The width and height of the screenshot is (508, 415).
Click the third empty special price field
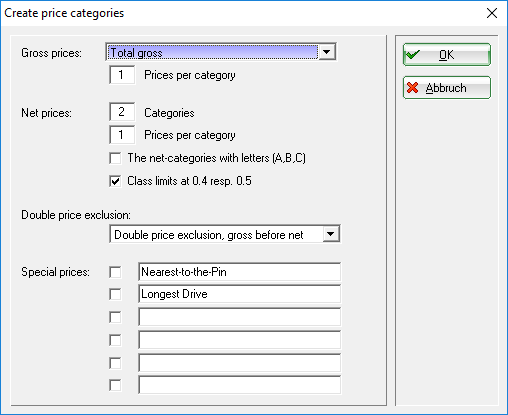tap(240, 317)
